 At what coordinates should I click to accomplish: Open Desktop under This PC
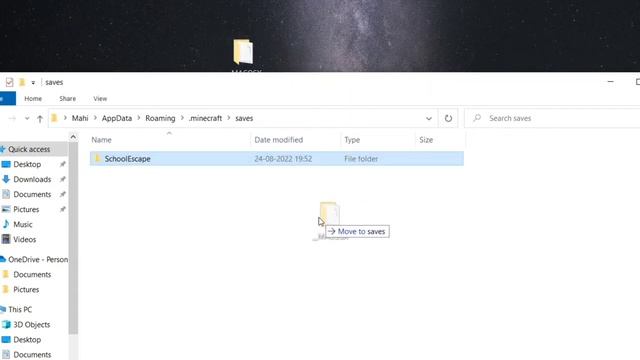[27, 340]
